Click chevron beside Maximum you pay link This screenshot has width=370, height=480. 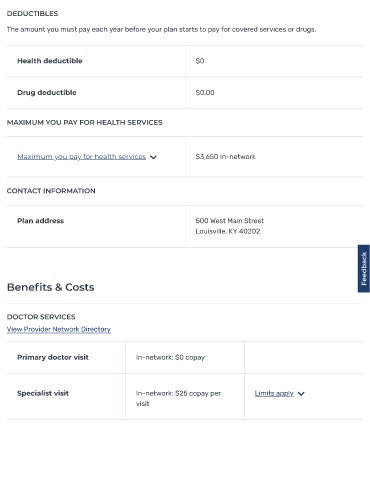coord(153,157)
